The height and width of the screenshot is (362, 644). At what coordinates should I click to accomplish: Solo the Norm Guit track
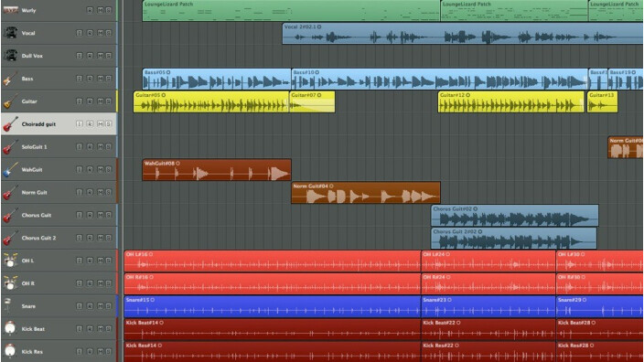109,193
